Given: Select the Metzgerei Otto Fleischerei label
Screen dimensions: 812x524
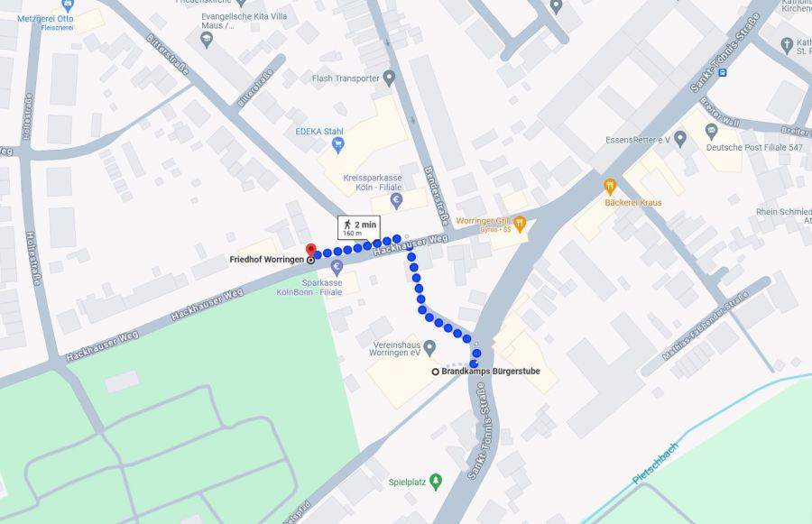Looking at the screenshot, I should [46, 23].
